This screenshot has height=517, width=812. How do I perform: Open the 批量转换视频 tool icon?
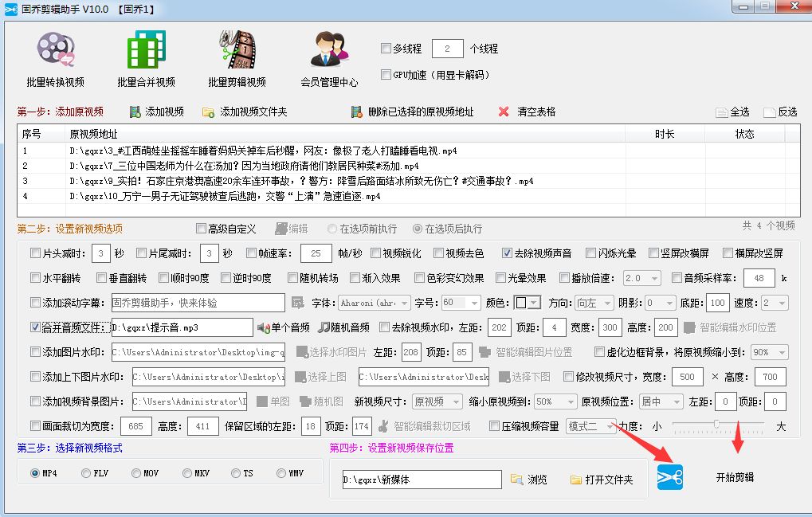(55, 50)
